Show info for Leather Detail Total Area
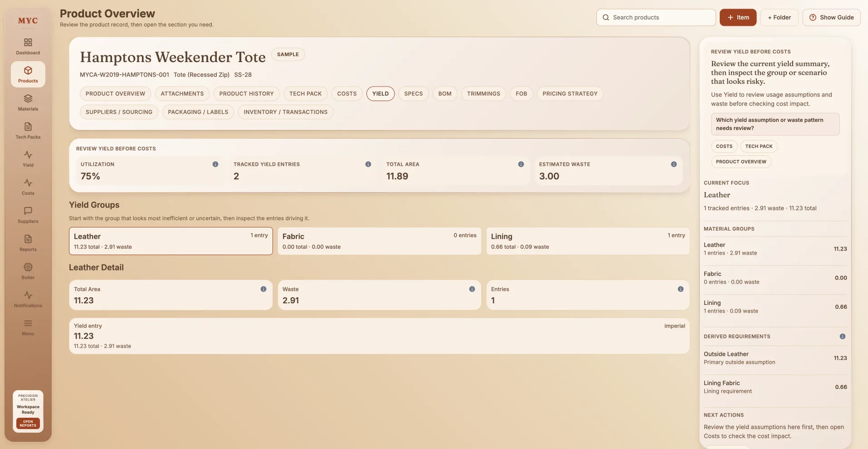Viewport: 868px width, 449px height. 263,289
